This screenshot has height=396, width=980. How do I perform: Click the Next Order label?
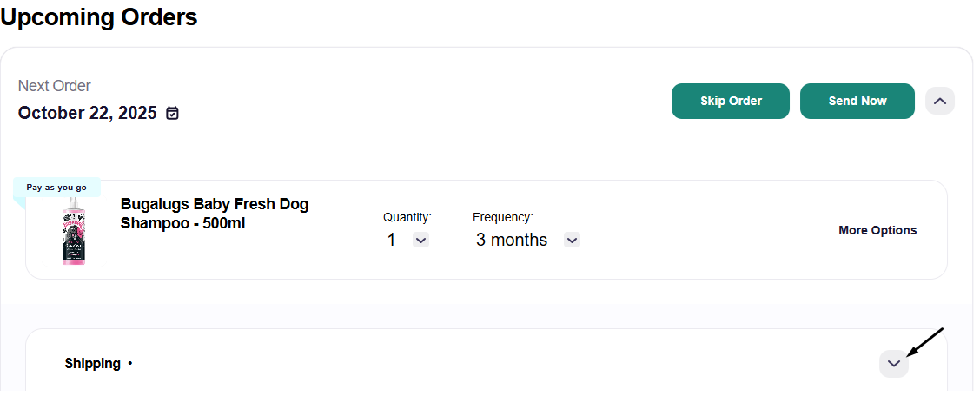click(55, 86)
